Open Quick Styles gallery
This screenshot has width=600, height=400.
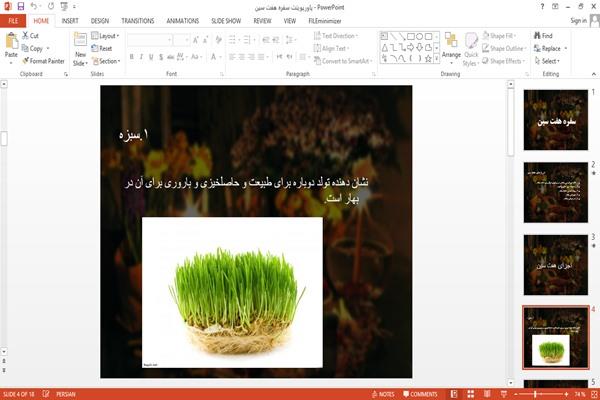[471, 50]
